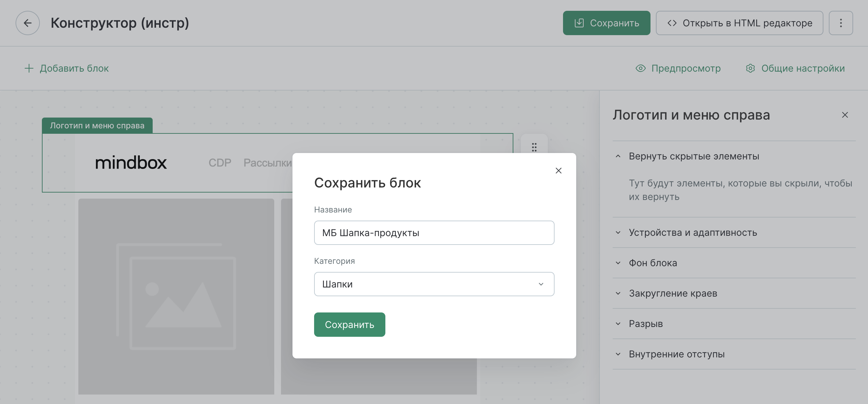The width and height of the screenshot is (868, 404).
Task: Click the Конструктор (инстр) title
Action: tap(120, 23)
